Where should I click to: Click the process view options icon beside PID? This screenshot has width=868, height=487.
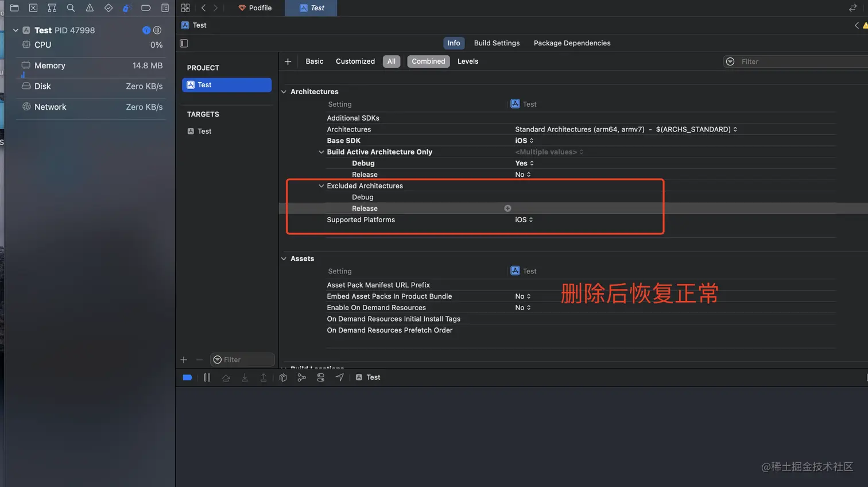157,30
